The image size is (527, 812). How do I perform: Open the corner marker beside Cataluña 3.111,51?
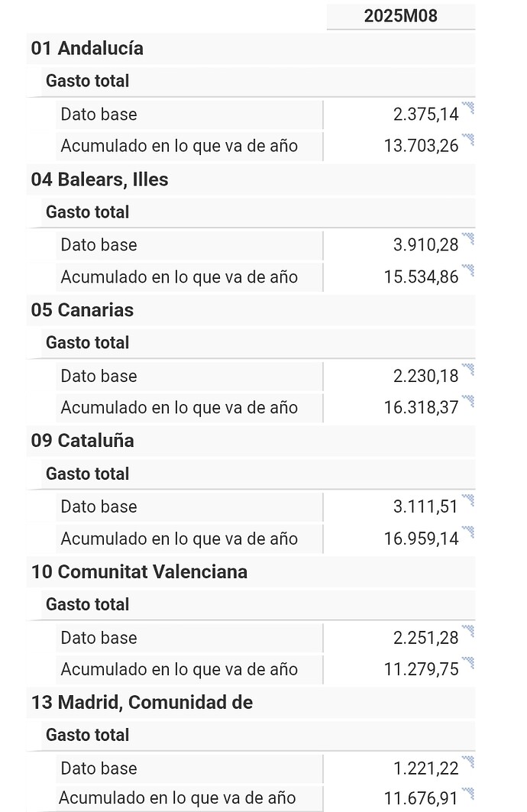click(x=468, y=500)
